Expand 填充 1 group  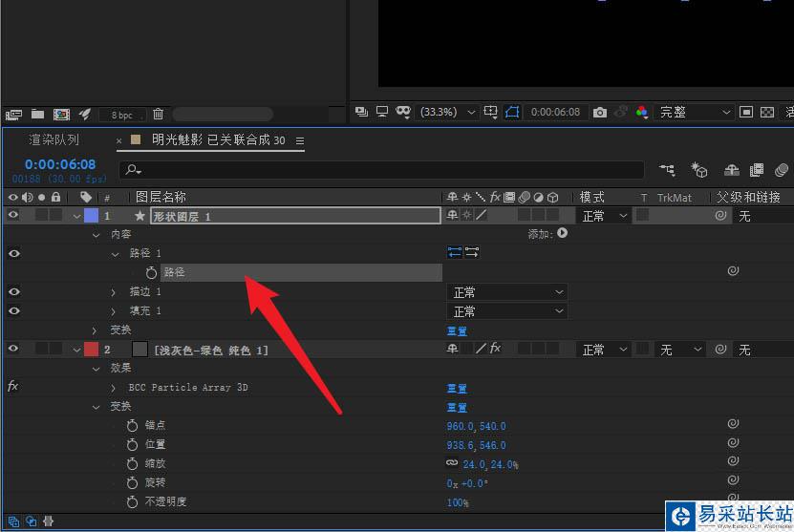coord(113,311)
